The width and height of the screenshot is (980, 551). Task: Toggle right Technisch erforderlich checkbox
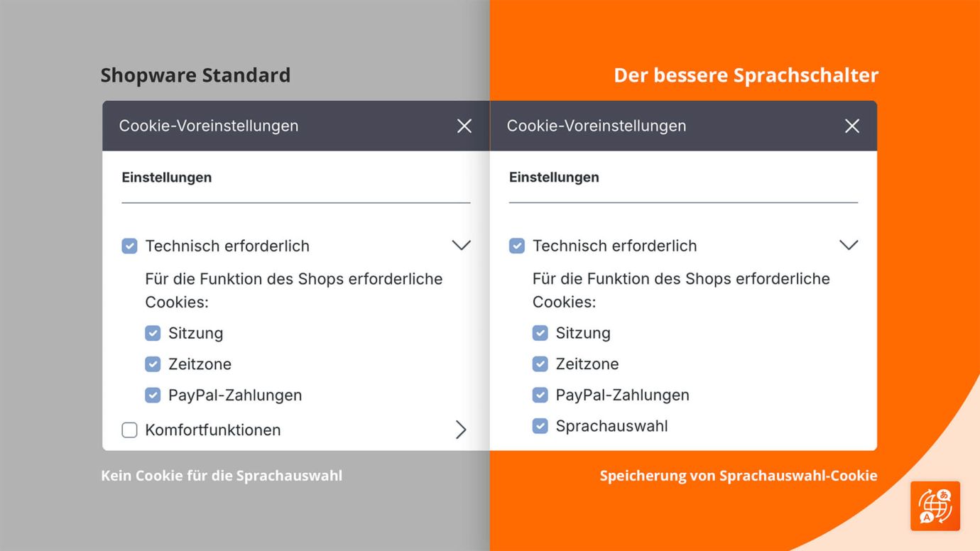517,246
